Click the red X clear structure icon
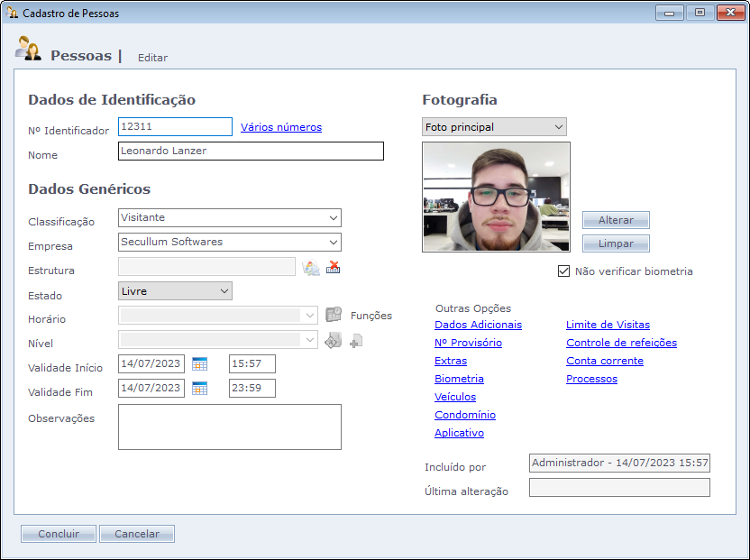This screenshot has width=750, height=560. point(334,267)
